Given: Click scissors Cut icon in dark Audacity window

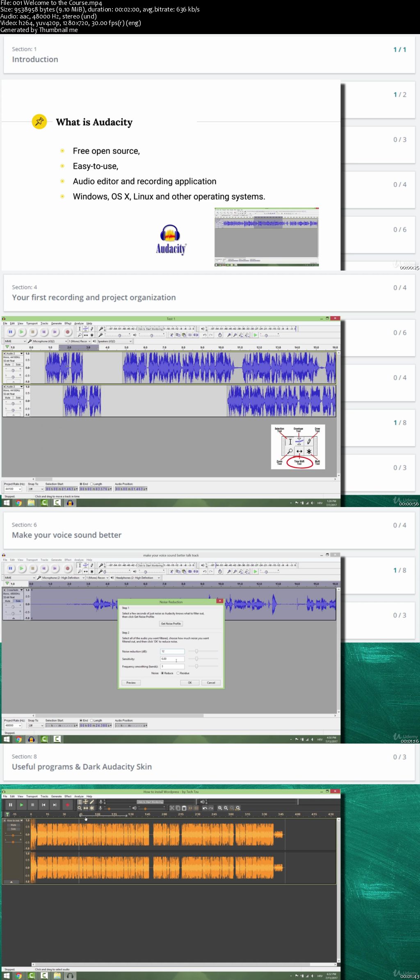Looking at the screenshot, I should pos(172,808).
